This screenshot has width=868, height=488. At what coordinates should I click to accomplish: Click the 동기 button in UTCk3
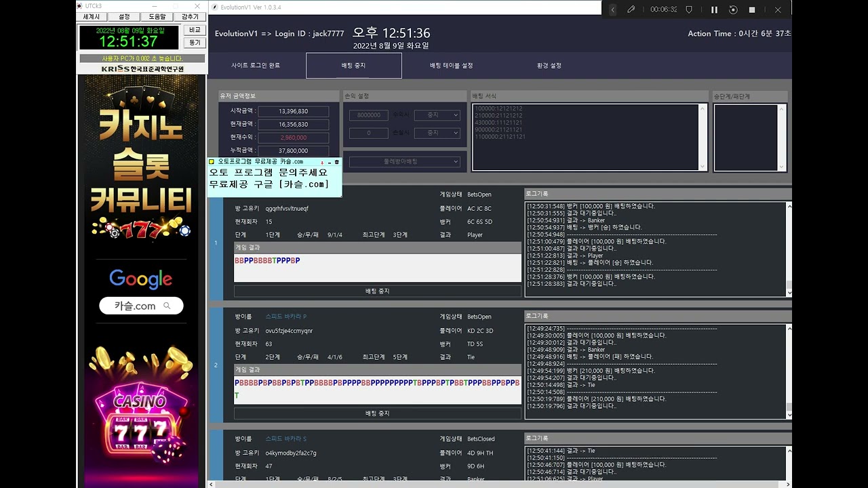pyautogui.click(x=195, y=43)
